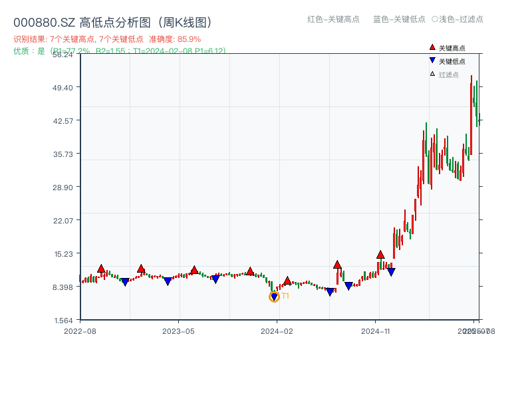This screenshot has height=399, width=532.
Task: Select the leftmost red key-high triangle on the chart
Action: (101, 269)
